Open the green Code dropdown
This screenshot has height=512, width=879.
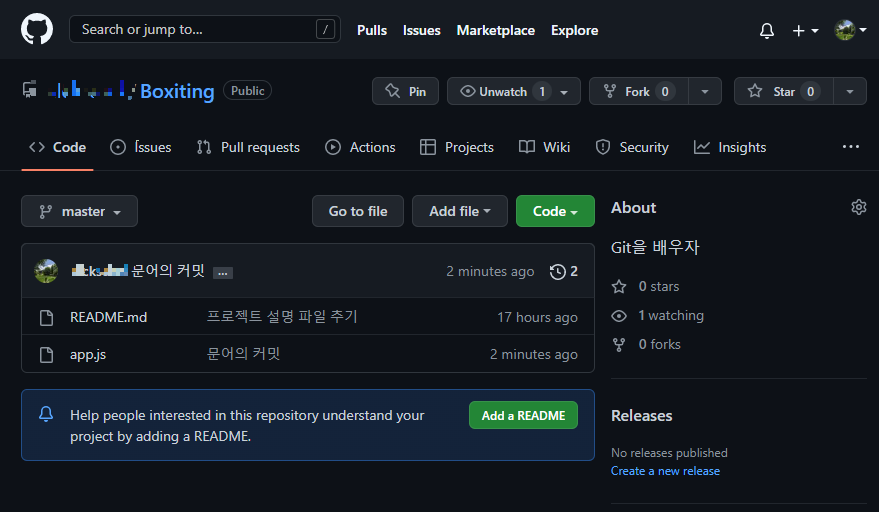(555, 211)
